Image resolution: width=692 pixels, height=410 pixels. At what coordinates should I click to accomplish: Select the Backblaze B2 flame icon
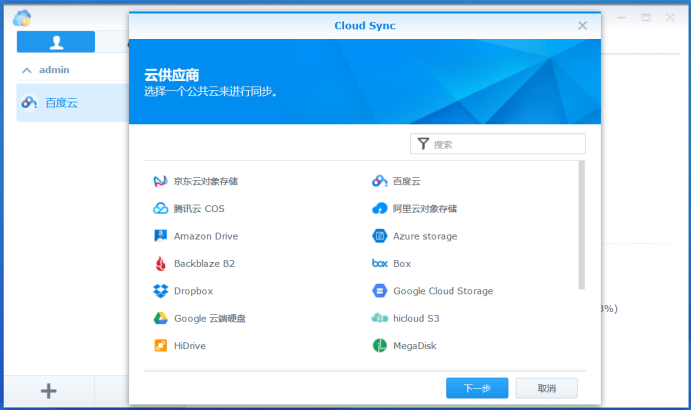(x=160, y=263)
